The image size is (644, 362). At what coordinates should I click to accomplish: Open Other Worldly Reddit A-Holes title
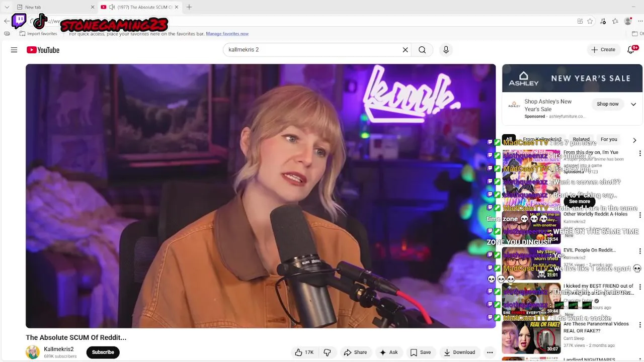pos(595,214)
